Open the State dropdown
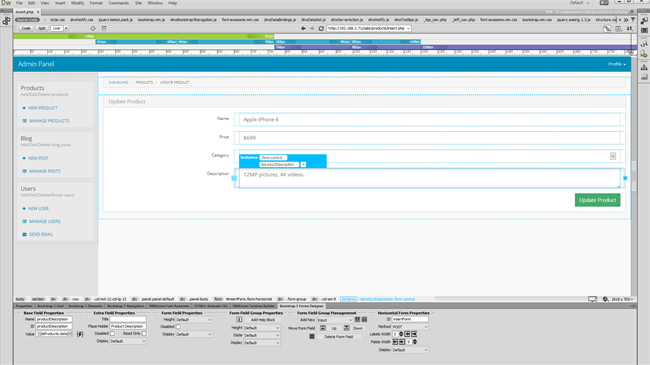The image size is (650, 365). click(x=262, y=335)
